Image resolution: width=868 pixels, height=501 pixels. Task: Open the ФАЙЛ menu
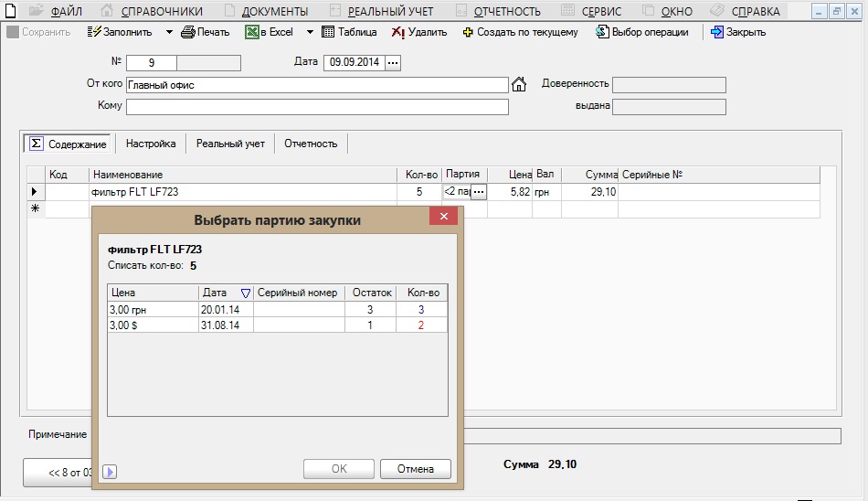(x=66, y=11)
